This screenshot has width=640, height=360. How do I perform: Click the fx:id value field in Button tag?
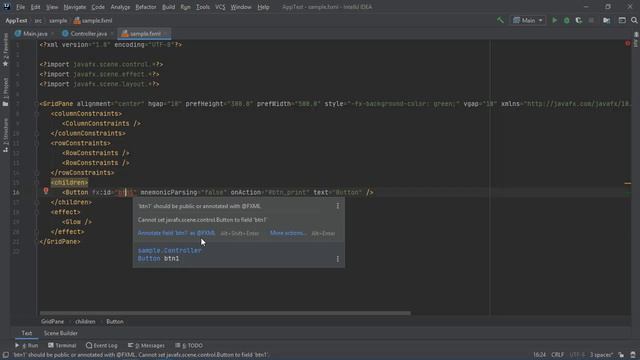pos(125,192)
